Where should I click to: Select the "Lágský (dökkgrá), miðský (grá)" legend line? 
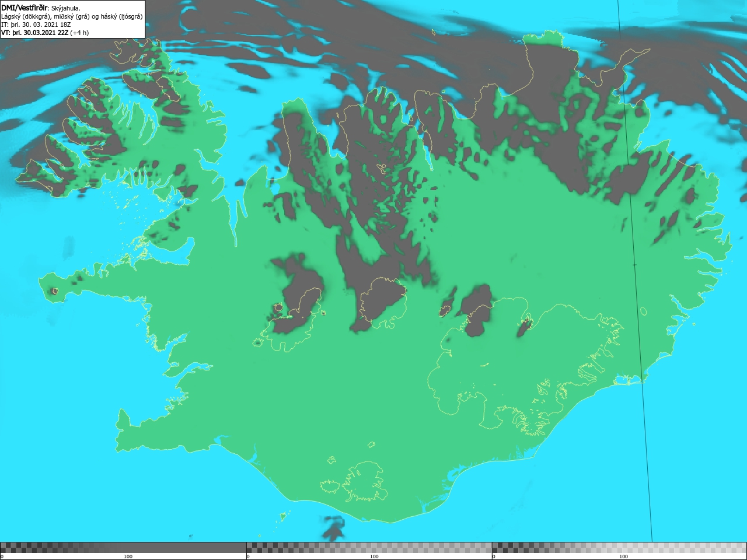pyautogui.click(x=72, y=16)
